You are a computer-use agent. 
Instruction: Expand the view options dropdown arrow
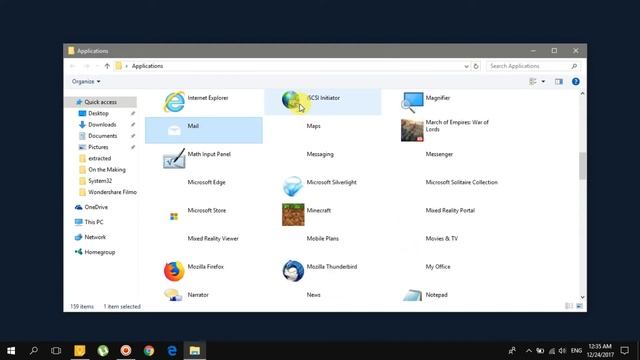click(x=543, y=82)
